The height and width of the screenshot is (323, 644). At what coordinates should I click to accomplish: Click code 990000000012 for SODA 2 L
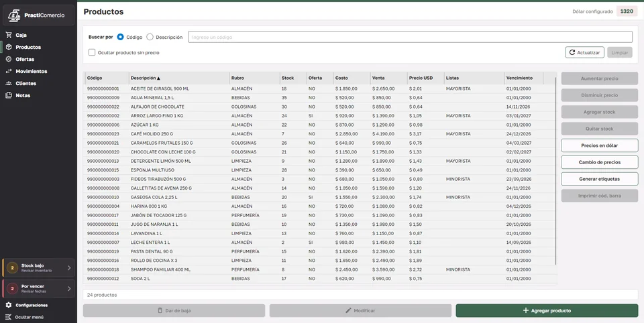coord(103,279)
